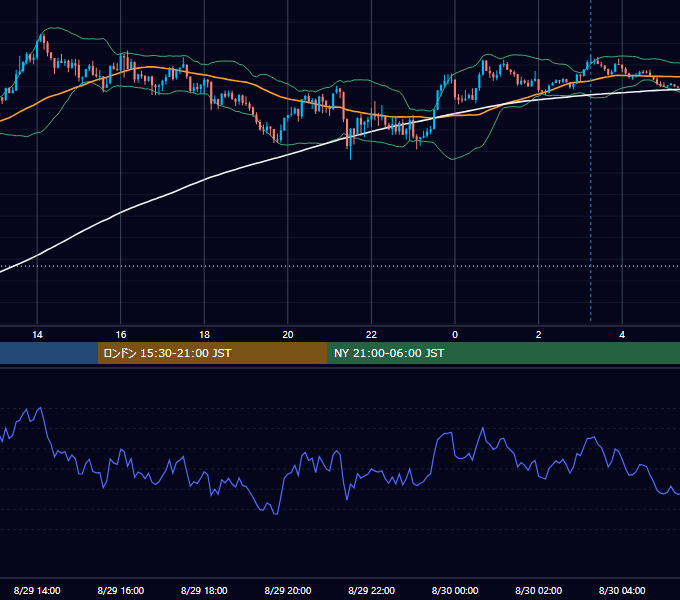Click the 8/29 18:00 date label
Screen dimensions: 680x600
[204, 590]
